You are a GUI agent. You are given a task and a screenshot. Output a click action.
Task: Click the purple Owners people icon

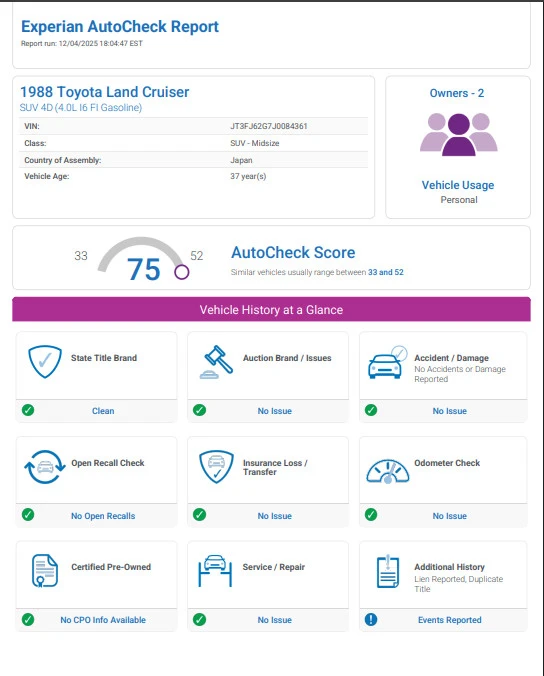tap(459, 134)
